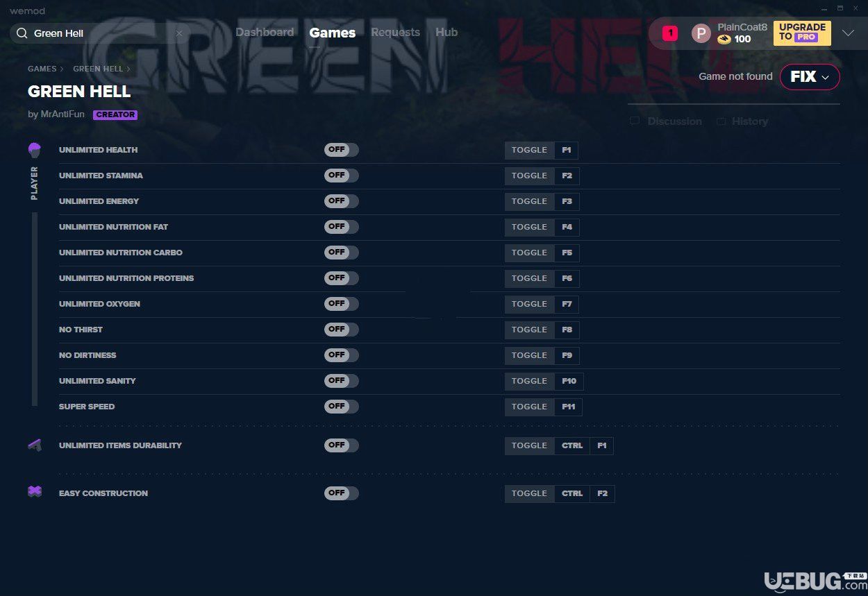Turn on Unlimited Energy

(342, 201)
